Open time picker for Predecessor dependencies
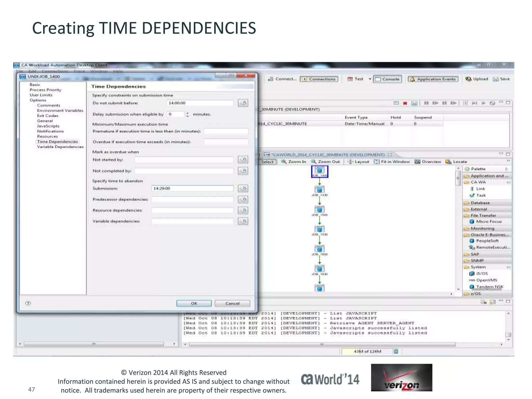 243,199
